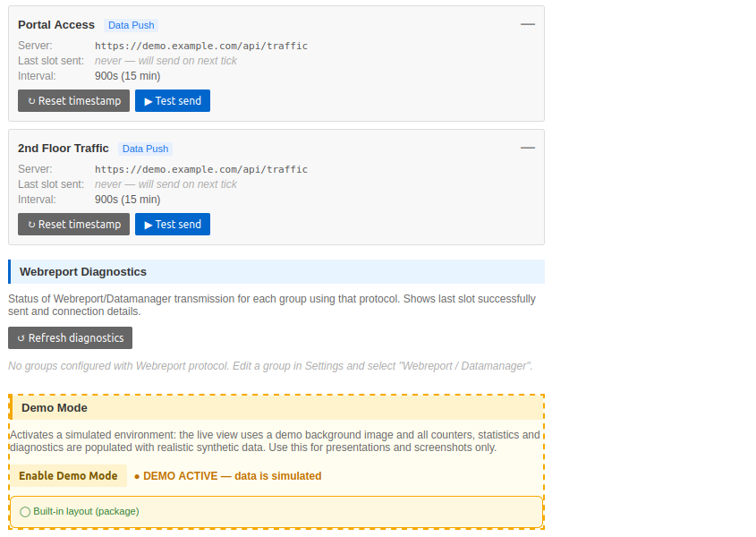Reset timestamp for 2nd Floor Traffic
Screen dimensions: 756x537
(x=73, y=225)
